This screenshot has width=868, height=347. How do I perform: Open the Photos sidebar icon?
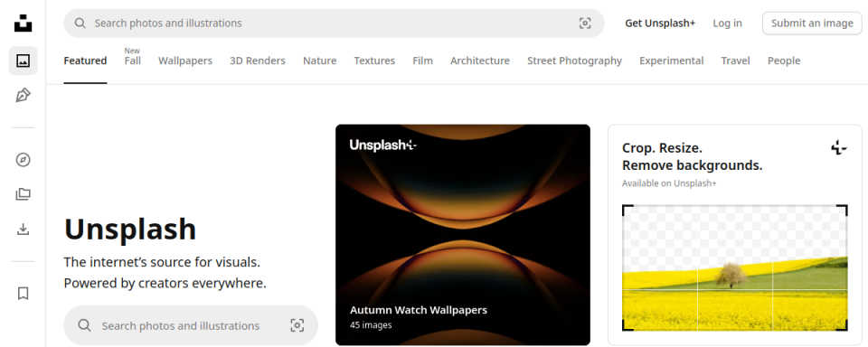[x=23, y=61]
